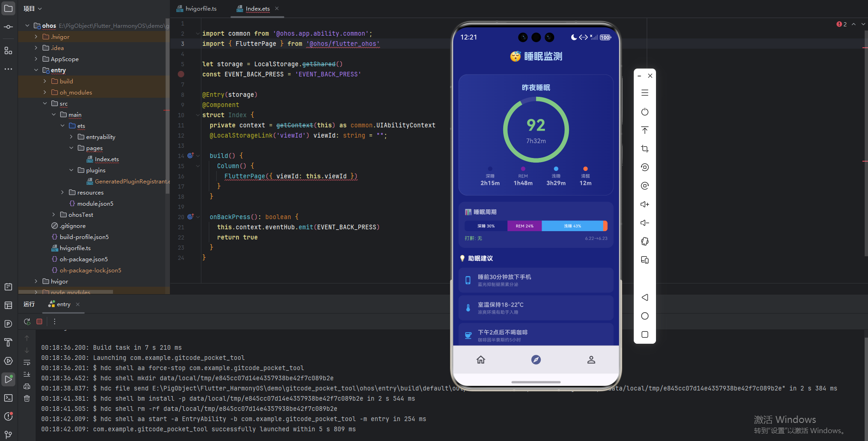Click the error count indicator in editor

(x=842, y=24)
